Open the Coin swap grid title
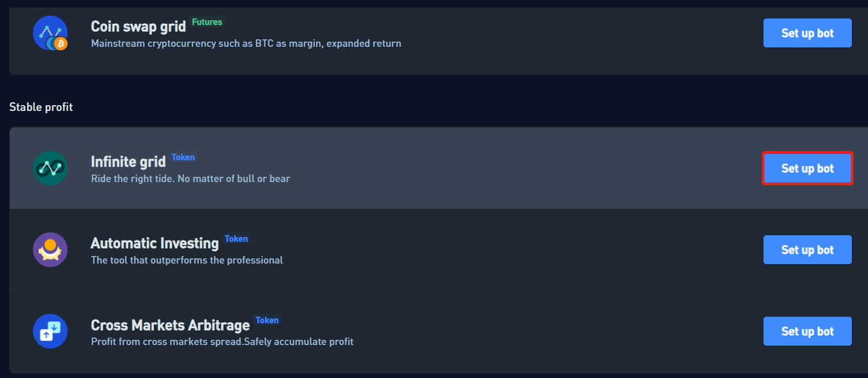The height and width of the screenshot is (378, 868). [138, 27]
